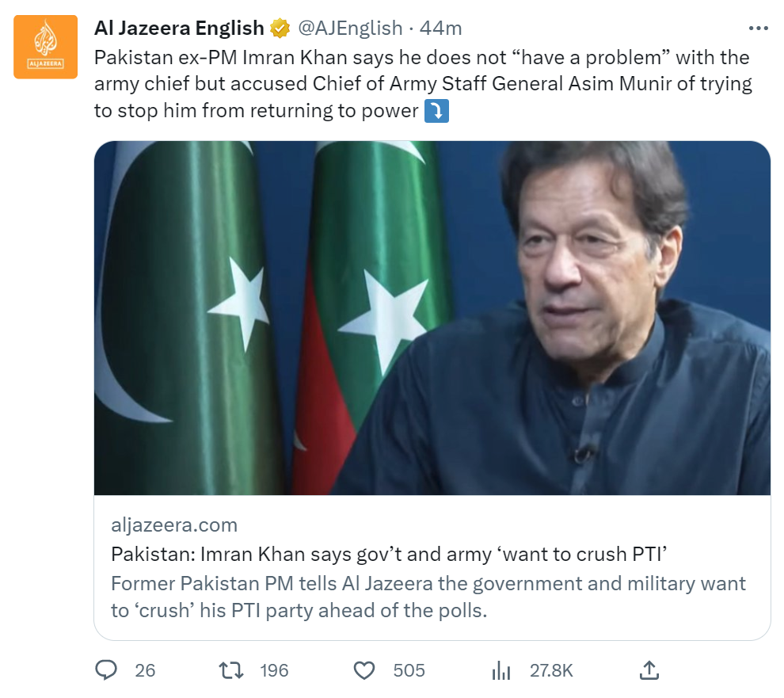Click the aljazeera.com domain label
Image resolution: width=784 pixels, height=698 pixels.
point(174,524)
